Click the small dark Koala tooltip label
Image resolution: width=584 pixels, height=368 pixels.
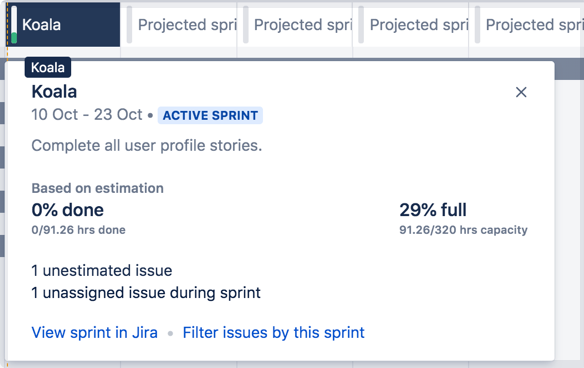point(48,67)
